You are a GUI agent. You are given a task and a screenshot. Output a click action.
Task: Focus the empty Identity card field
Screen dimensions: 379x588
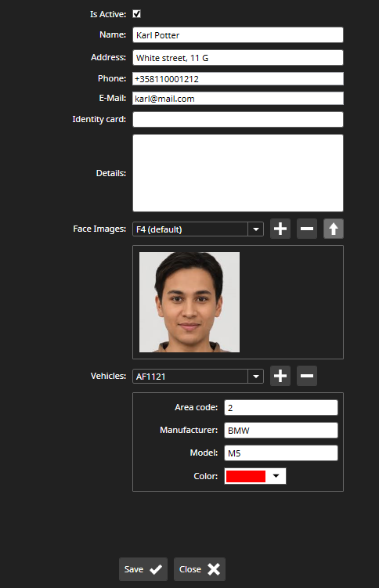[238, 120]
